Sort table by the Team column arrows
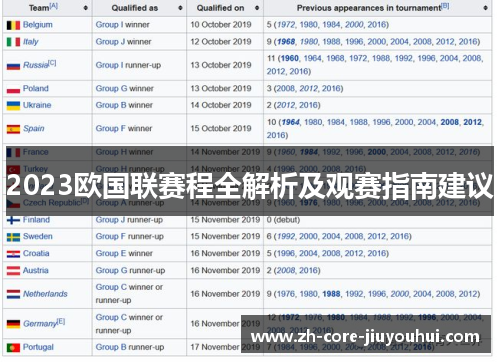The height and width of the screenshot is (362, 500). 86,8
